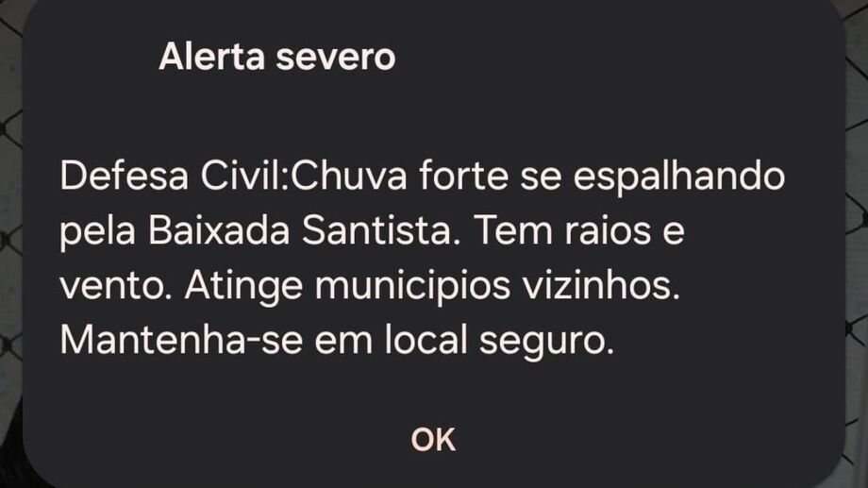Click "Tem raios e" in the message
Screen dimensions: 868x488
point(579,231)
